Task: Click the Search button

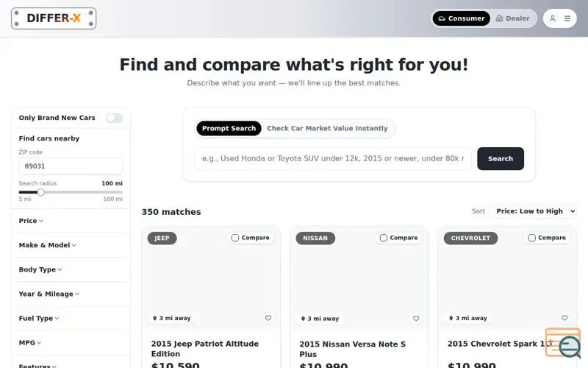Action: [501, 158]
